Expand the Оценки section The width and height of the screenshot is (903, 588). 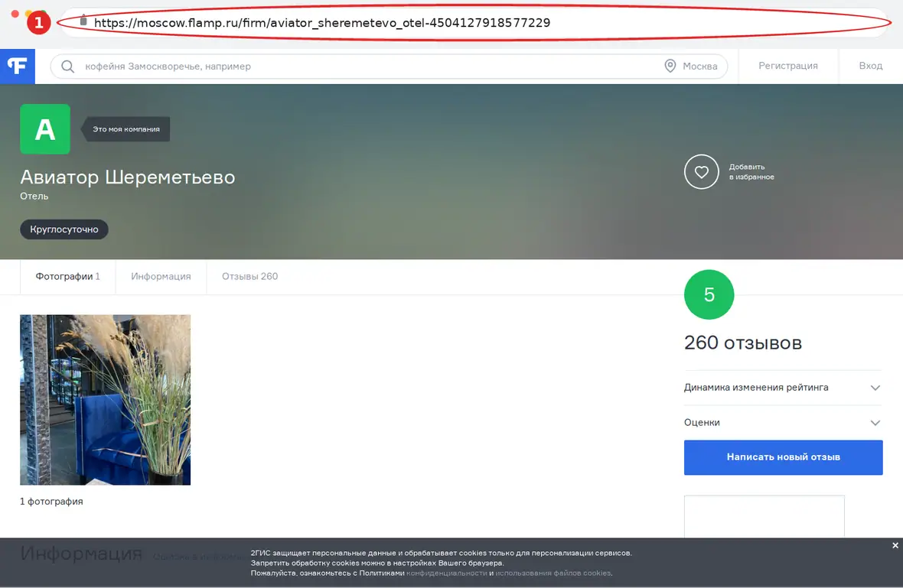tap(783, 422)
